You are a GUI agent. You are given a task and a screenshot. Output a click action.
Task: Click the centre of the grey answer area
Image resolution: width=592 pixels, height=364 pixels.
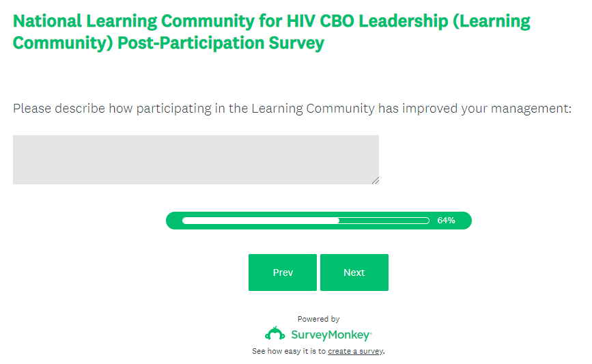coord(195,159)
